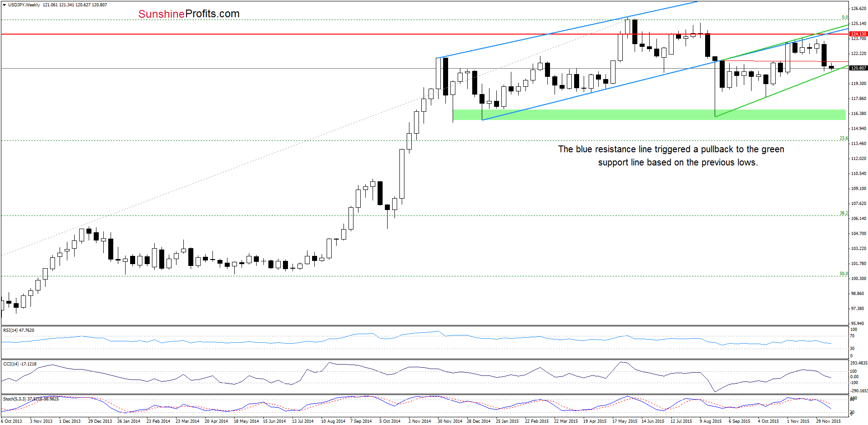Click the red 124.130 price label
Image resolution: width=868 pixels, height=425 pixels.
[858, 34]
